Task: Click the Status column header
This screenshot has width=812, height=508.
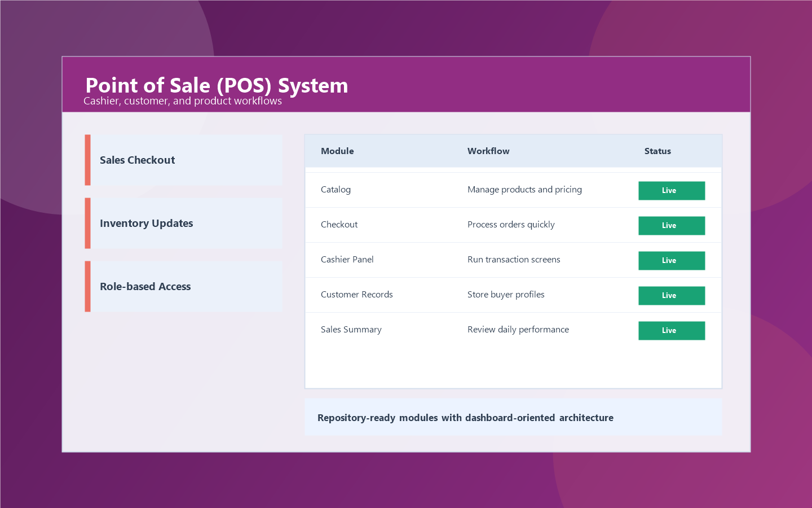Action: [x=657, y=151]
